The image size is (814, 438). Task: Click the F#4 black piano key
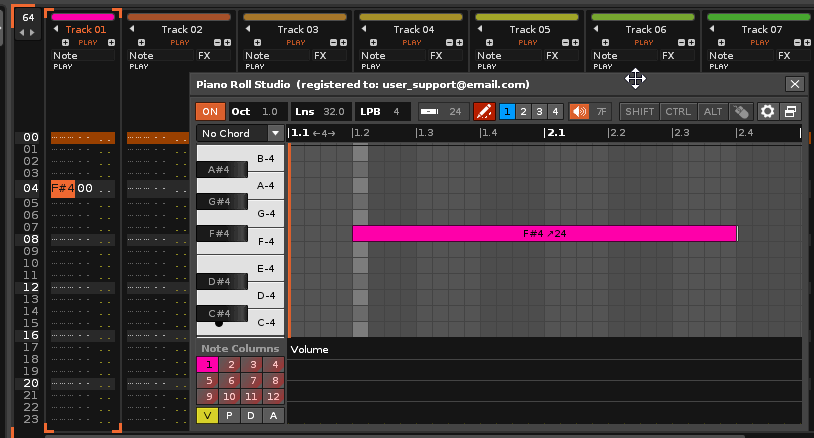222,234
